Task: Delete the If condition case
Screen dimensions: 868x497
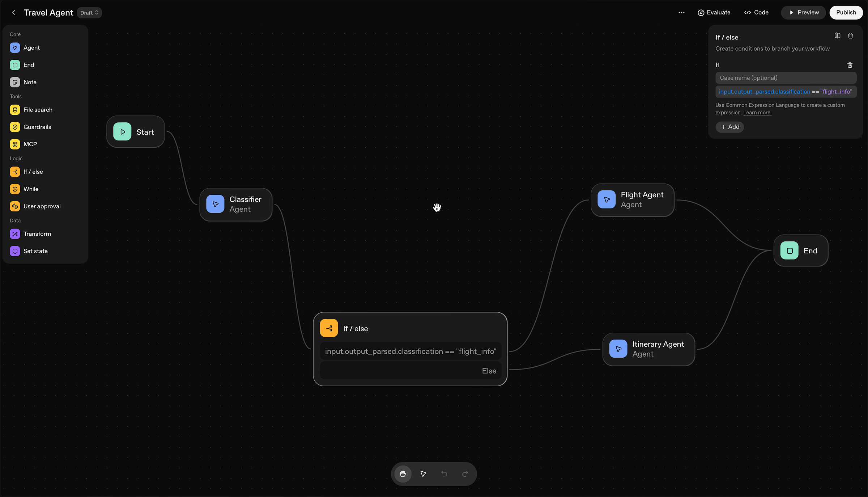Action: point(850,65)
